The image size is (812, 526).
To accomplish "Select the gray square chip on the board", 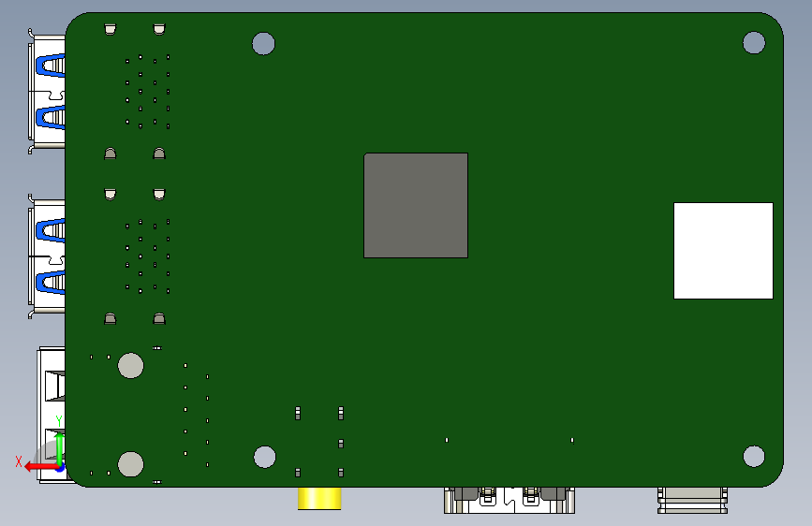I will (x=416, y=205).
